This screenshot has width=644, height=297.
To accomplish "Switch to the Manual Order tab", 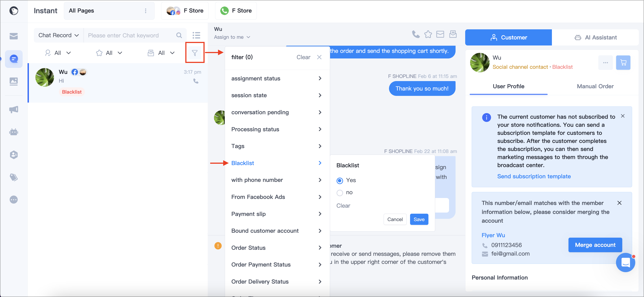I will (595, 86).
